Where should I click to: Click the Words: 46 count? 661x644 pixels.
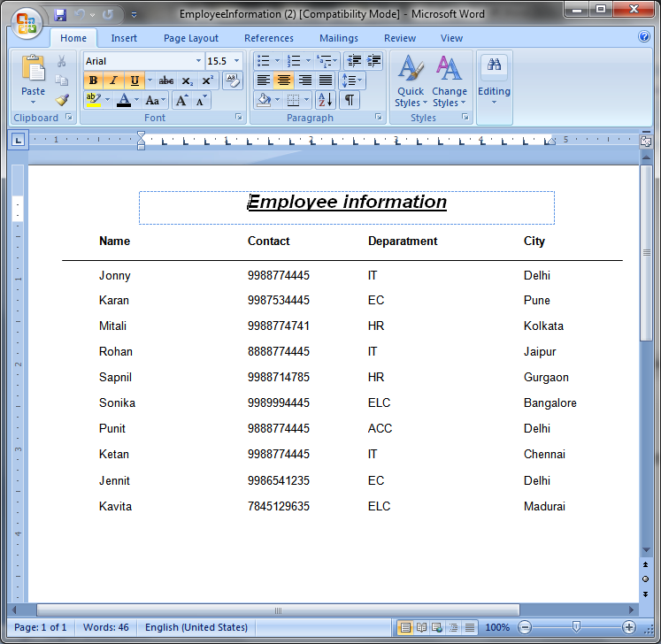[106, 627]
